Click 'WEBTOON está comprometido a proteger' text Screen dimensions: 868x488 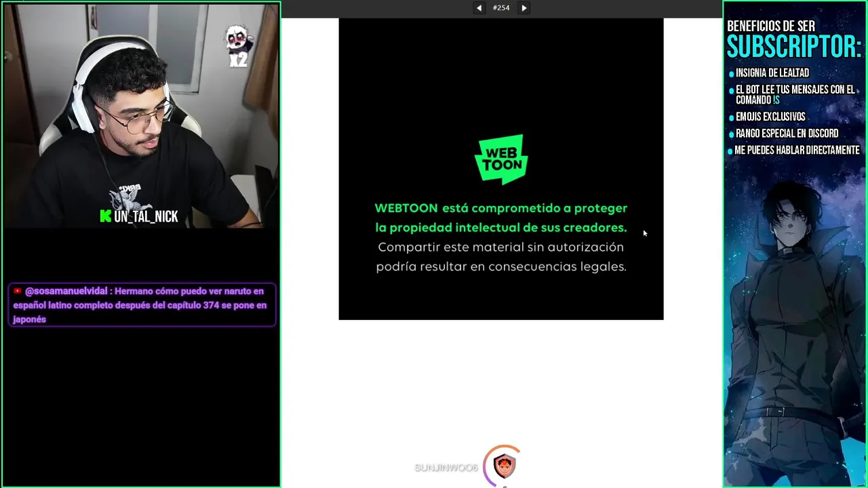[501, 208]
